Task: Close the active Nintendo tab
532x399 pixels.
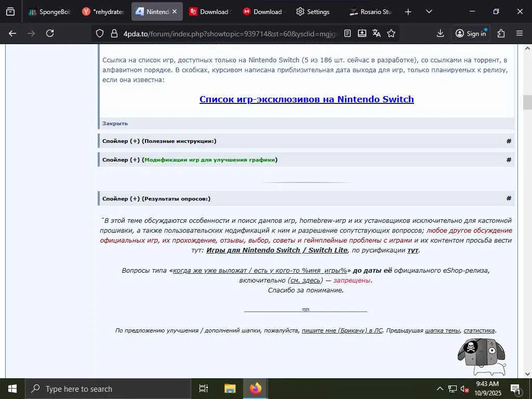Action: 175,11
